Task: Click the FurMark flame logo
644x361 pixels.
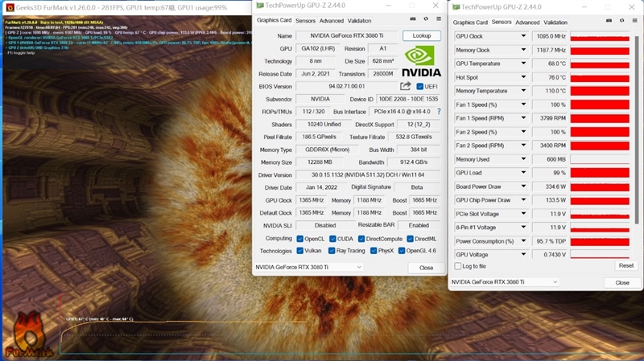Action: pos(29,334)
